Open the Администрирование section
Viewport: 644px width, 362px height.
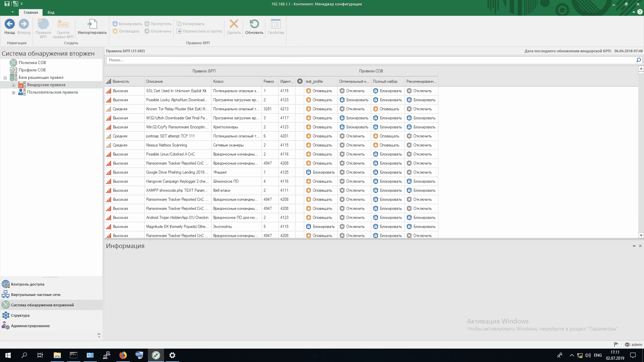coord(30,326)
